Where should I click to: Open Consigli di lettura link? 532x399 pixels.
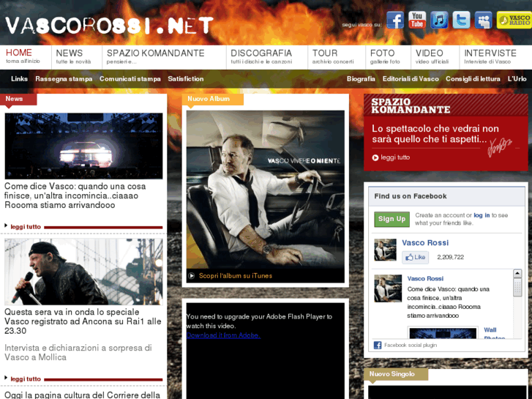pos(473,79)
